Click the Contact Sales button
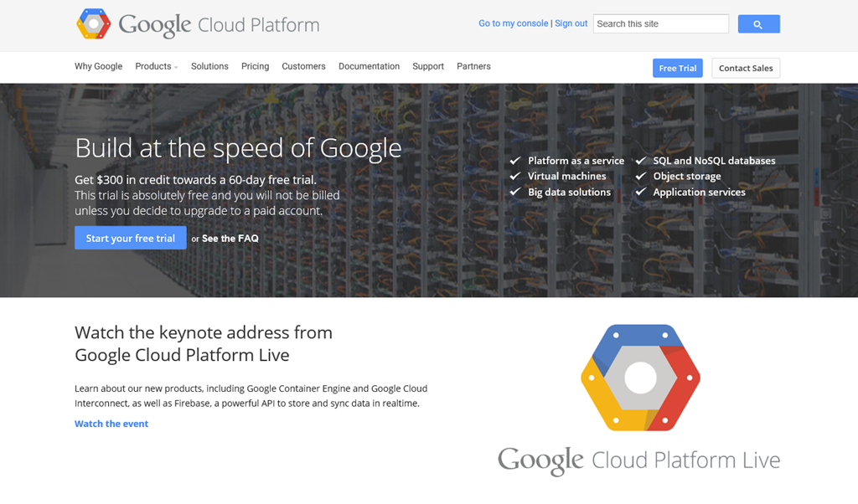 [x=746, y=69]
